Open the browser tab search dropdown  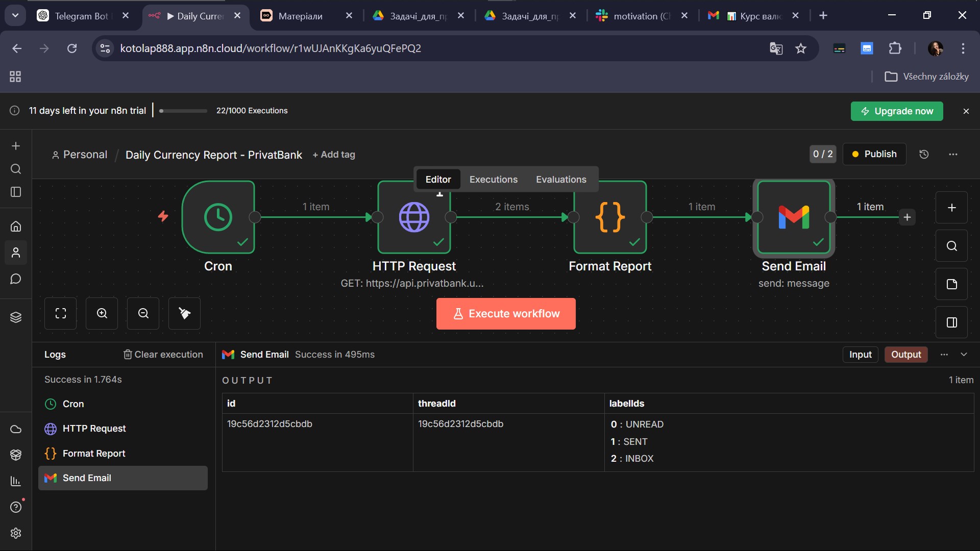15,15
